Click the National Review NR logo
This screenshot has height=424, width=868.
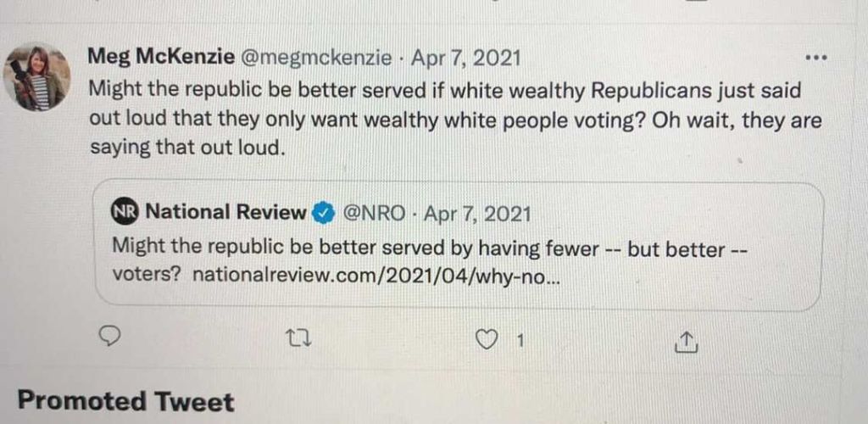pos(125,212)
